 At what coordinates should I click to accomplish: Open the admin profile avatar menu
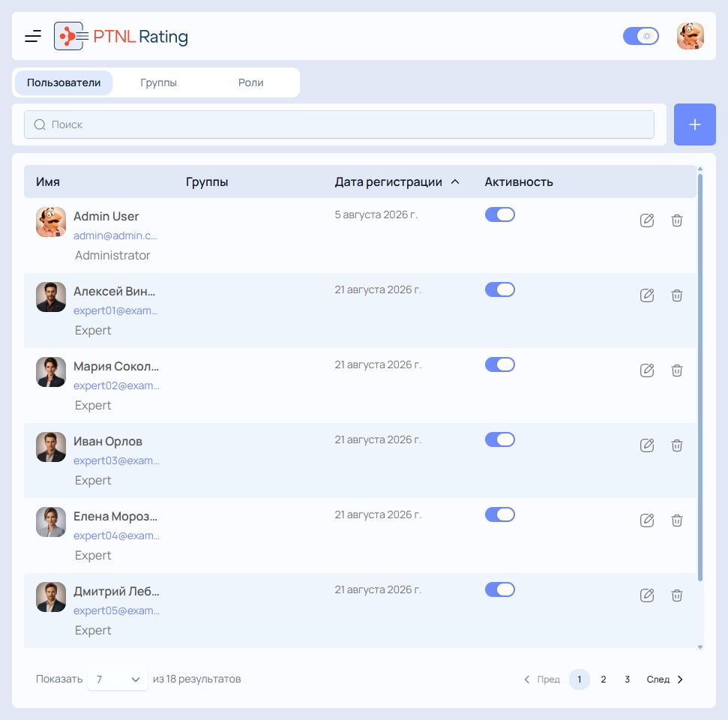[690, 36]
